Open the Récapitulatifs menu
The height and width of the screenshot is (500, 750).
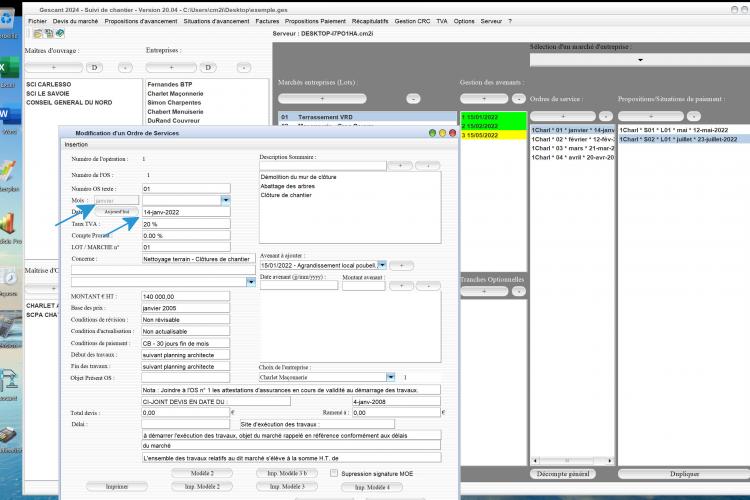pyautogui.click(x=370, y=21)
